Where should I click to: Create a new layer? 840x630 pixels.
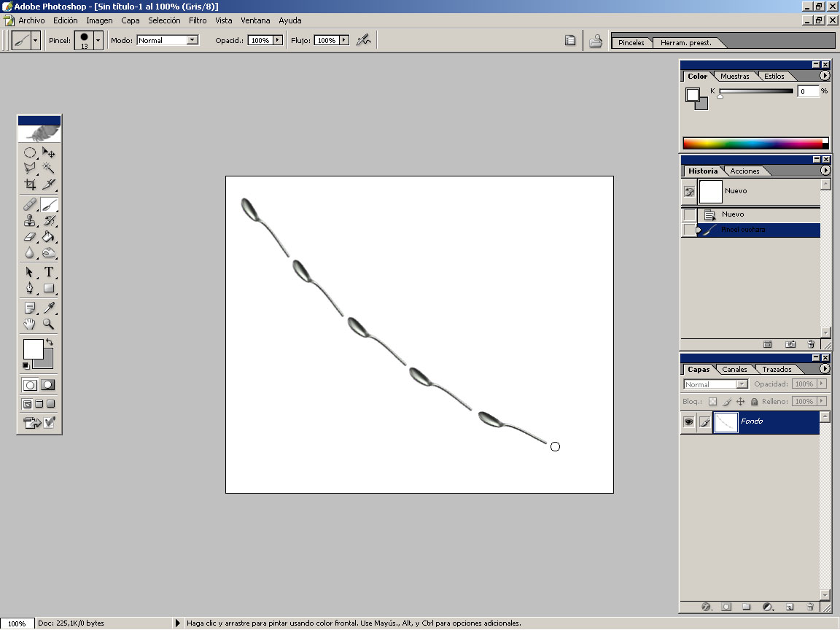(x=790, y=607)
